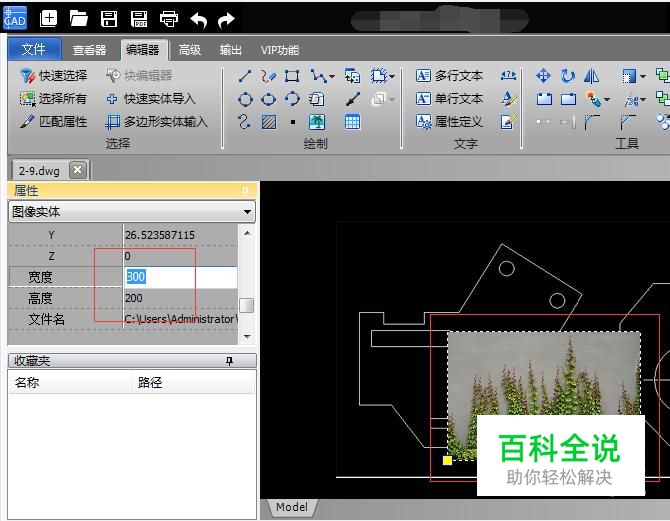This screenshot has width=670, height=521.
Task: Select the Hatch fill tool
Action: tap(269, 122)
